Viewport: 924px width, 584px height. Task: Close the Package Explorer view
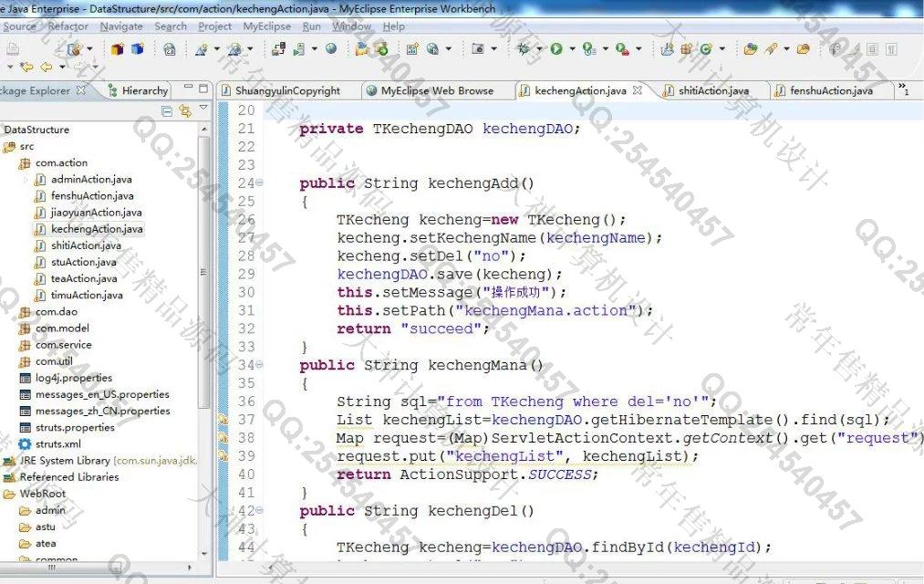(81, 90)
